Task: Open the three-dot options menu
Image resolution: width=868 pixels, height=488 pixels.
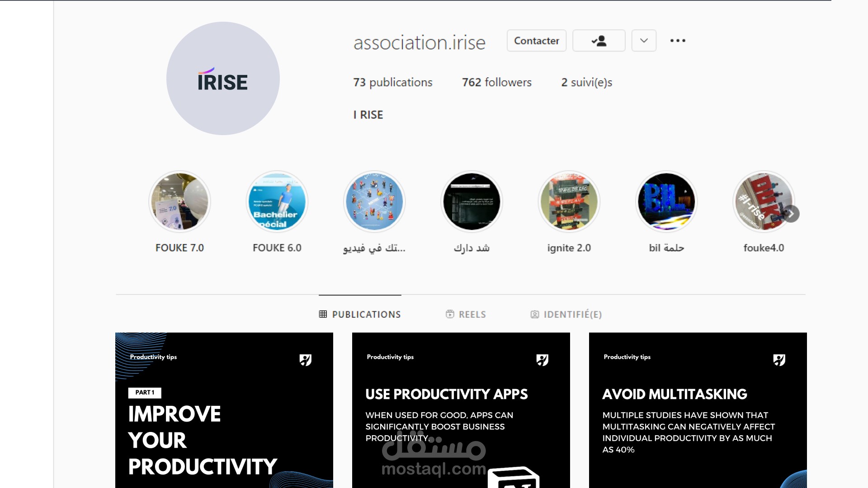Action: [677, 41]
